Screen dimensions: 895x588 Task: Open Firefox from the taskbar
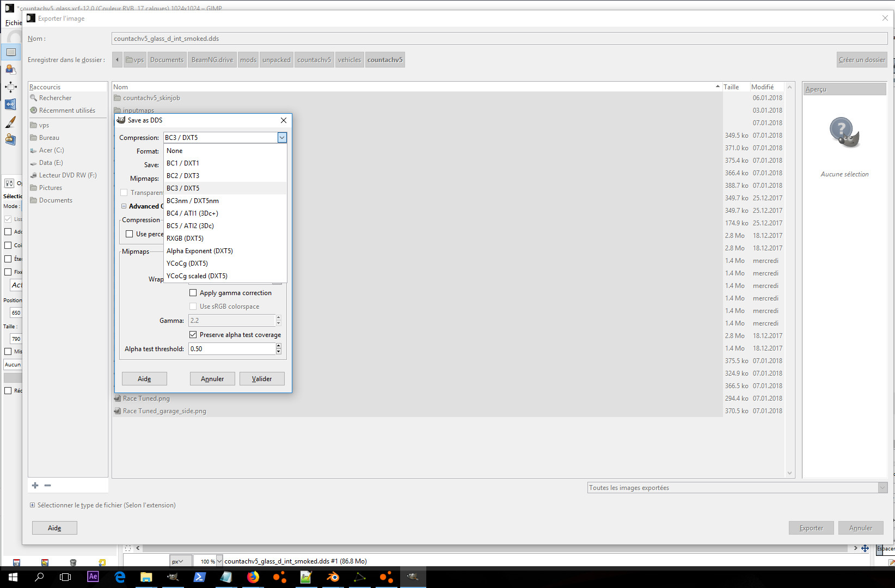point(253,577)
